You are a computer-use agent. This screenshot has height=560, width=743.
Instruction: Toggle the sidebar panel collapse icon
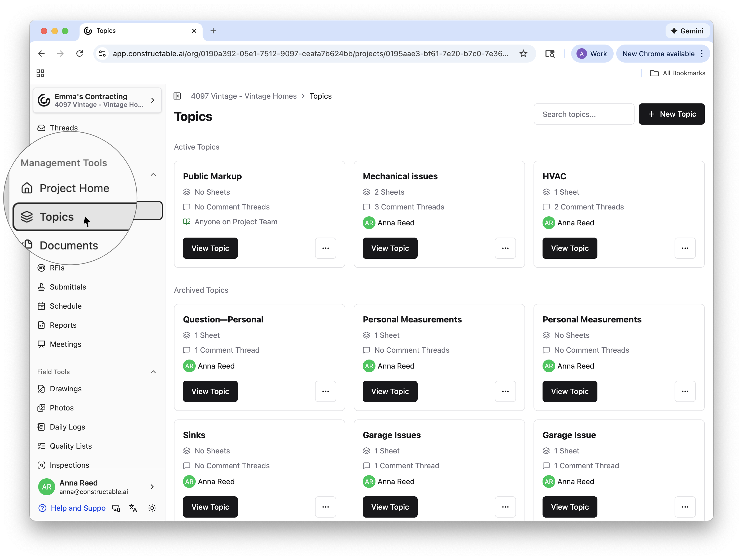[177, 96]
